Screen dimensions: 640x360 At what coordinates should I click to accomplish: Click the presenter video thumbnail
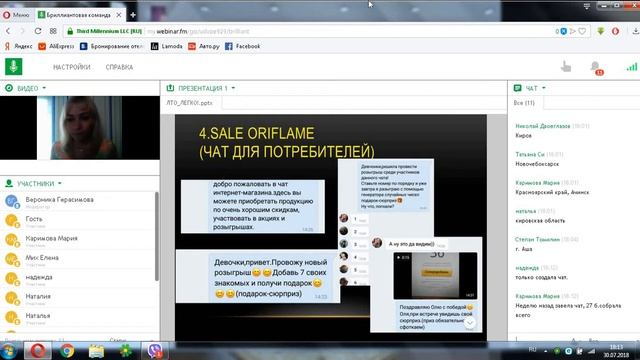point(80,128)
